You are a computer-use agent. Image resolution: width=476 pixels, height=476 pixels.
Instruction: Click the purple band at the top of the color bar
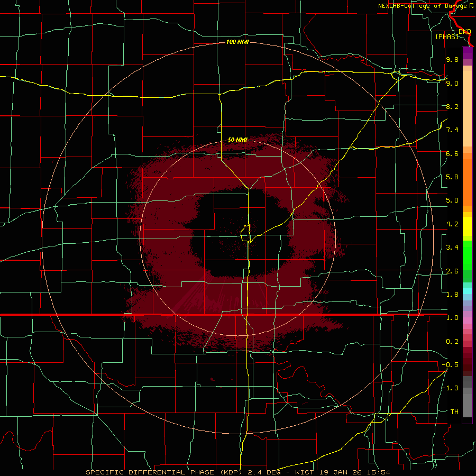point(467,53)
